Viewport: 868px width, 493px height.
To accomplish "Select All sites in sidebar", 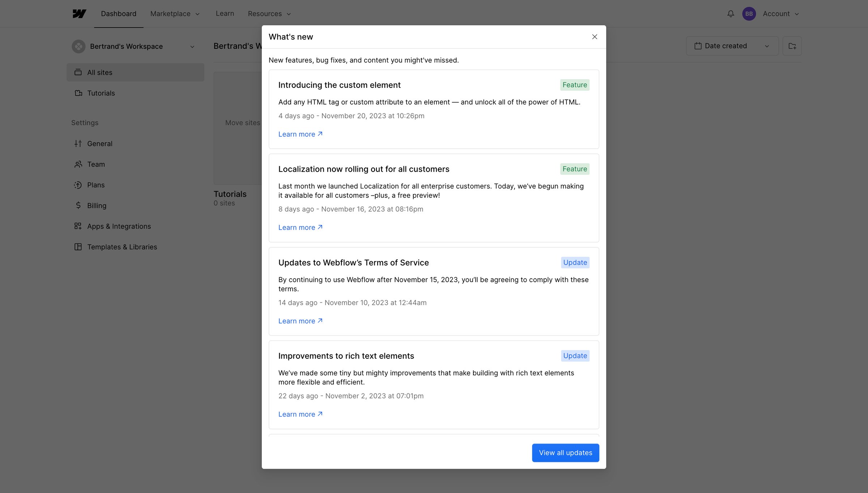I will [x=135, y=72].
